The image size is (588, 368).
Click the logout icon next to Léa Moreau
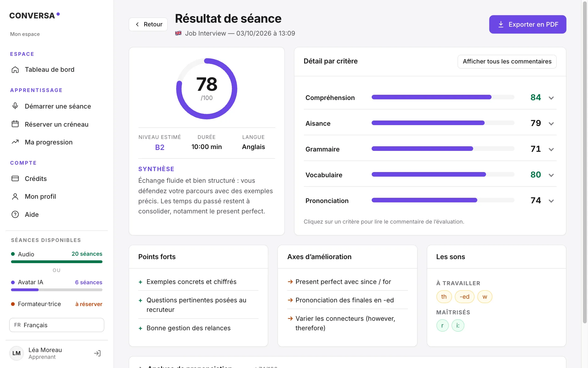click(97, 353)
